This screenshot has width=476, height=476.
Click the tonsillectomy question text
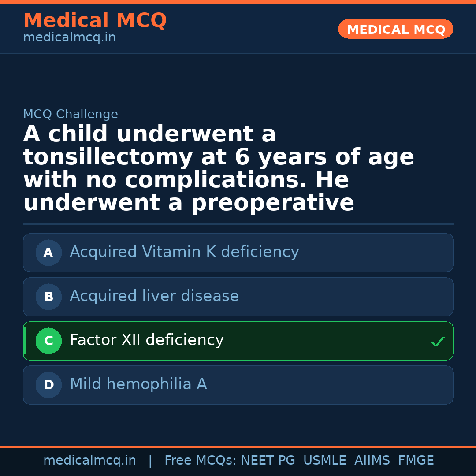[x=218, y=169]
